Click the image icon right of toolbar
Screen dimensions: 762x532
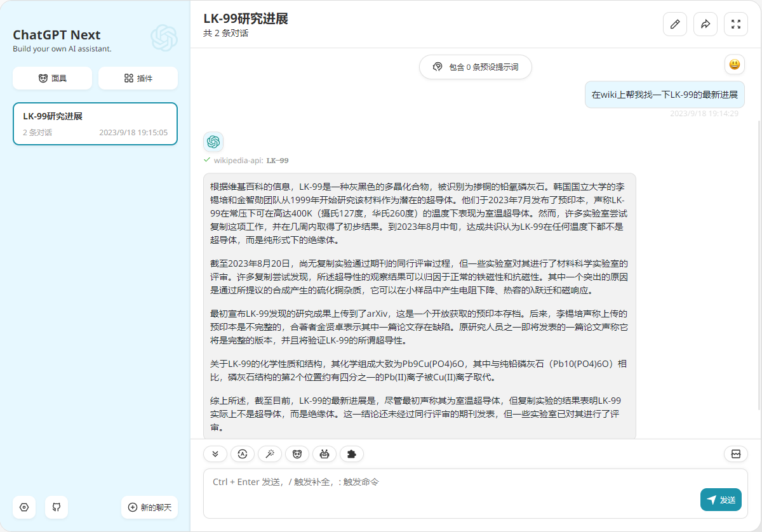[736, 454]
